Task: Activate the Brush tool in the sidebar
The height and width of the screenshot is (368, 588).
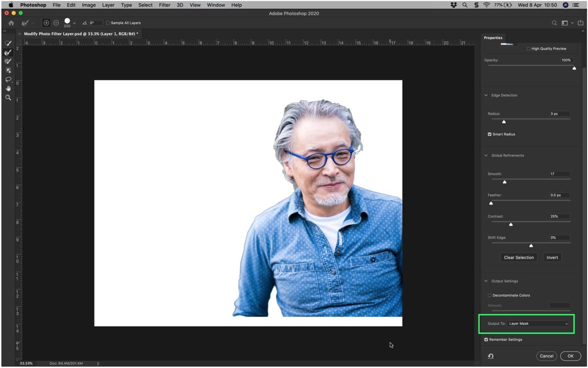Action: click(x=8, y=61)
